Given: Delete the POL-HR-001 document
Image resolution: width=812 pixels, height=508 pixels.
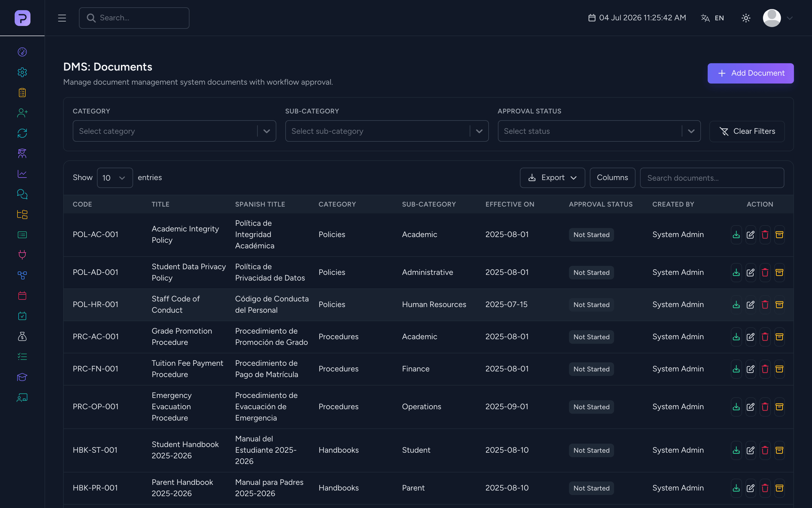Looking at the screenshot, I should click(765, 305).
